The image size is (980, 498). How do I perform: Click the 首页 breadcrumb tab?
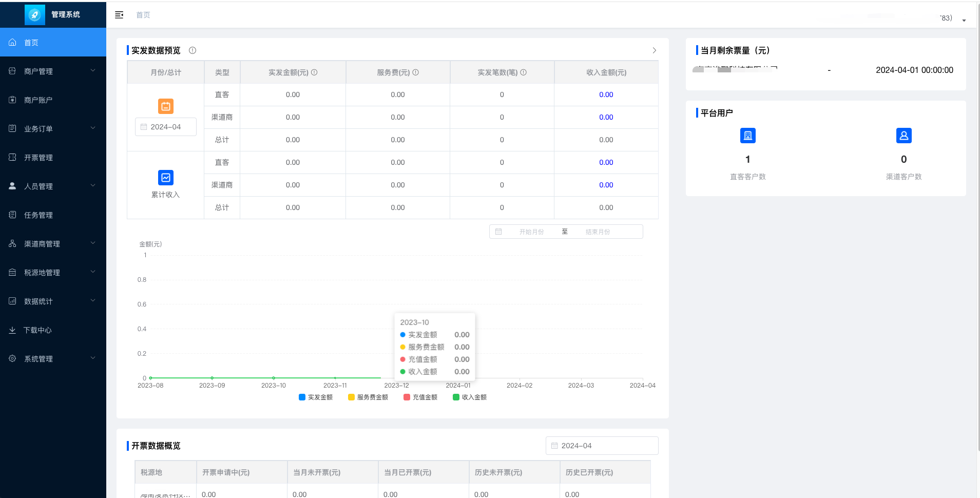(x=143, y=15)
